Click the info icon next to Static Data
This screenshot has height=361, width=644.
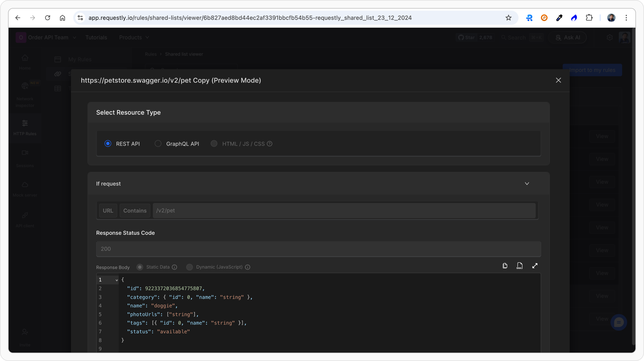[174, 267]
